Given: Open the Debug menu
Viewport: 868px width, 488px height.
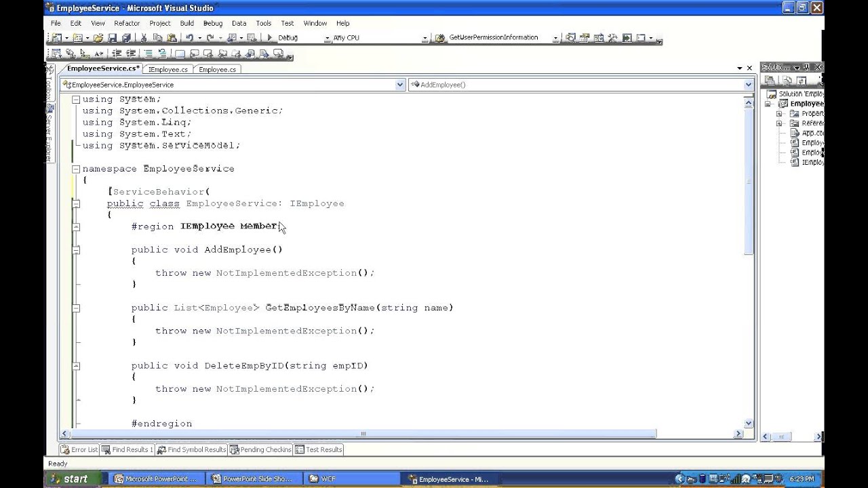Looking at the screenshot, I should pos(212,23).
